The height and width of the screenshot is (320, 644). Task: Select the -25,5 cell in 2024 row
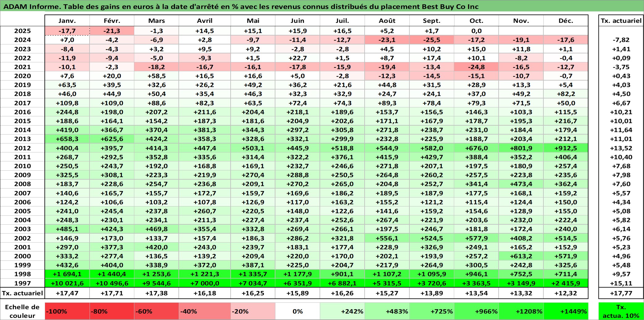[432, 40]
